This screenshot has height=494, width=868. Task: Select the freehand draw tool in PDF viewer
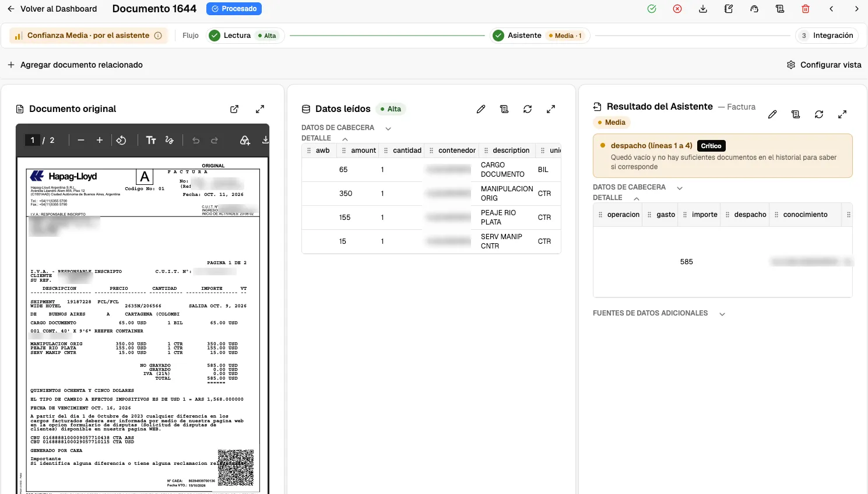(170, 140)
